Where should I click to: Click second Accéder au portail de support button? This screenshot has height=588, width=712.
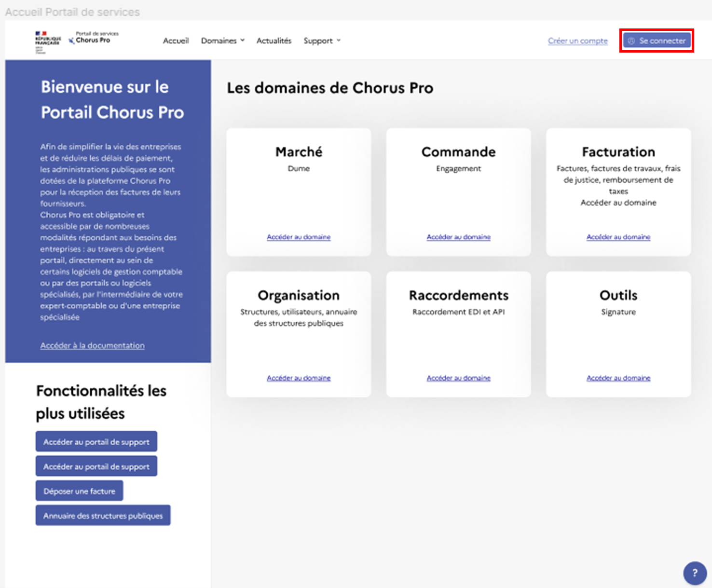click(x=96, y=466)
